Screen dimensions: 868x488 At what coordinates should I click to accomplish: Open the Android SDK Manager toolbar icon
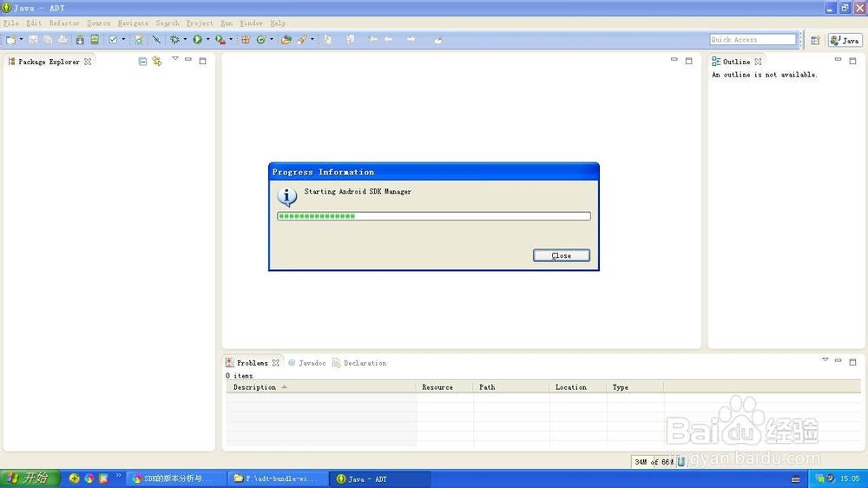pos(80,39)
